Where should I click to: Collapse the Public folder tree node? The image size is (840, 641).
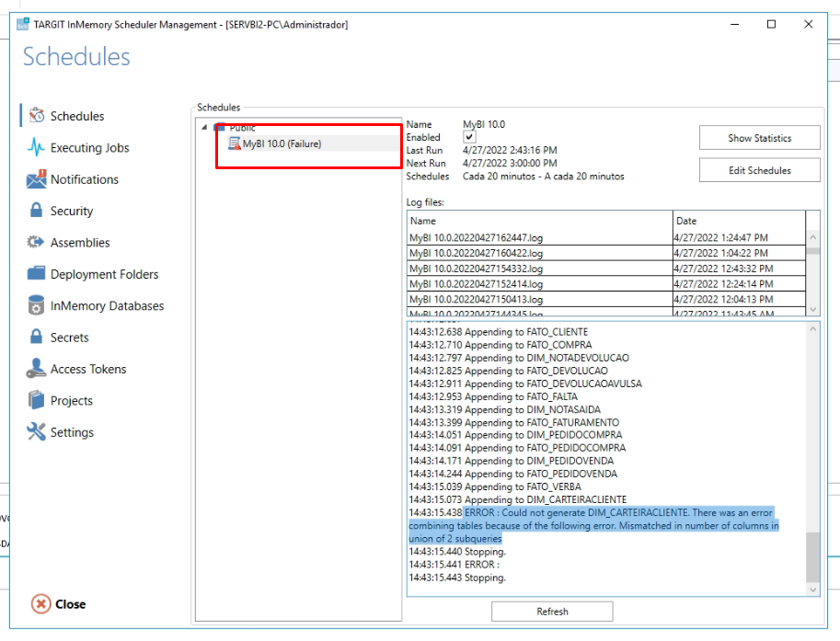pos(204,128)
